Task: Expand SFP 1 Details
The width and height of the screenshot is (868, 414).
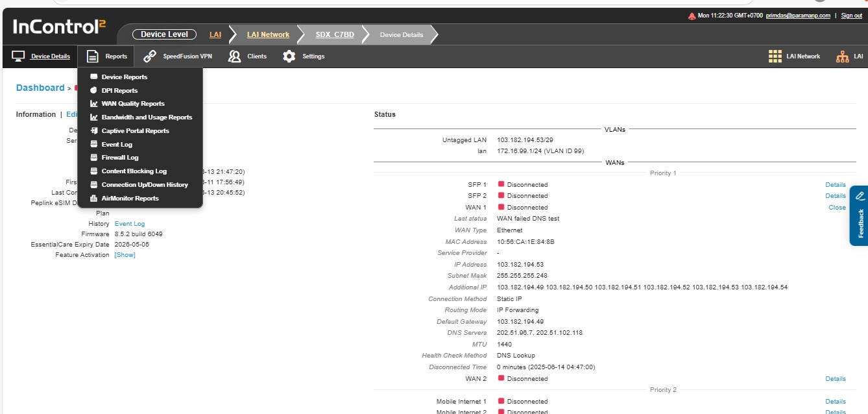Action: click(x=835, y=185)
